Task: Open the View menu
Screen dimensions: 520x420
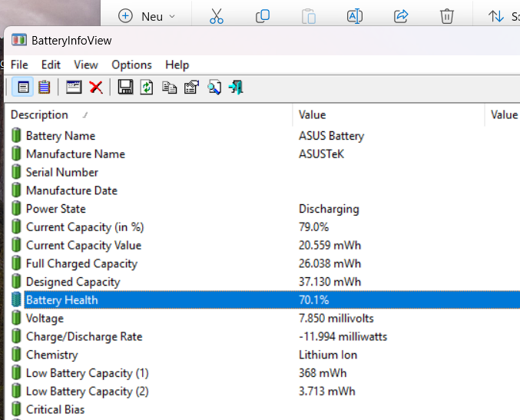Action: point(85,64)
